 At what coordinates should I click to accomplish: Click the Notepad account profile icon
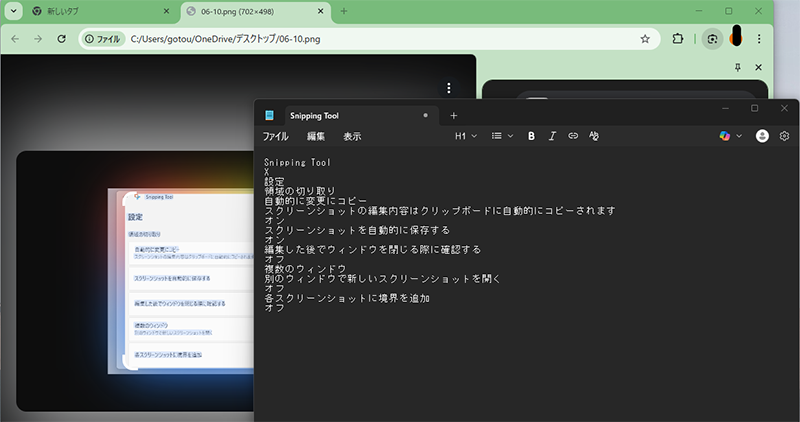pyautogui.click(x=762, y=136)
